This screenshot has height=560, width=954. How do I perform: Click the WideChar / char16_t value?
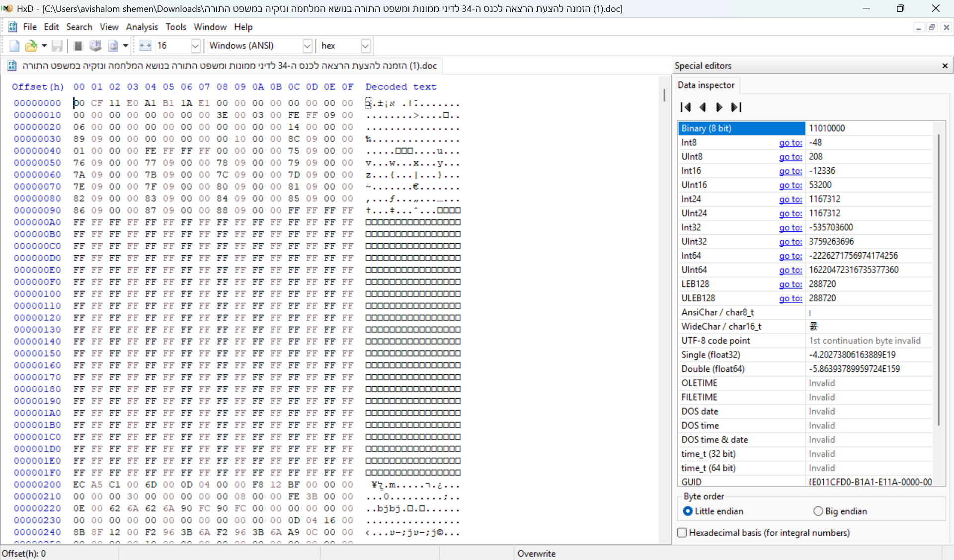pyautogui.click(x=870, y=327)
